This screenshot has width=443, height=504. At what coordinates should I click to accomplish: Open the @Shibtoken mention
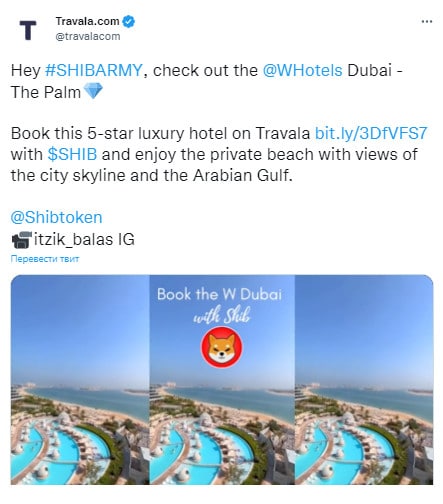[56, 217]
